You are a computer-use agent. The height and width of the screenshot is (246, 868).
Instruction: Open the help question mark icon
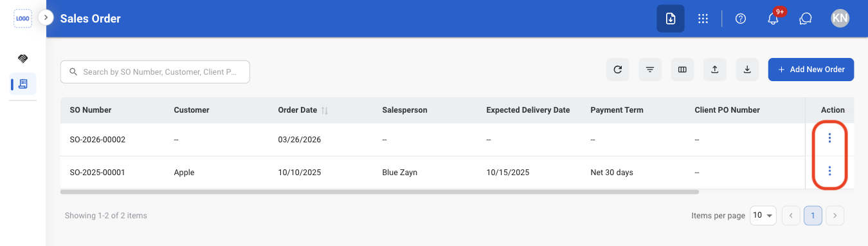click(x=741, y=19)
